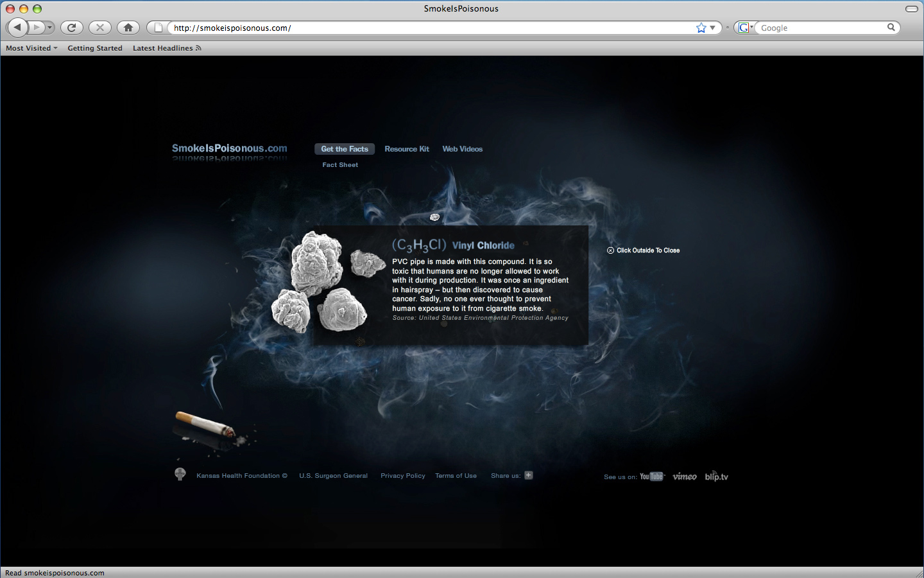Reload the page with the refresh icon
This screenshot has height=578, width=924.
[72, 28]
